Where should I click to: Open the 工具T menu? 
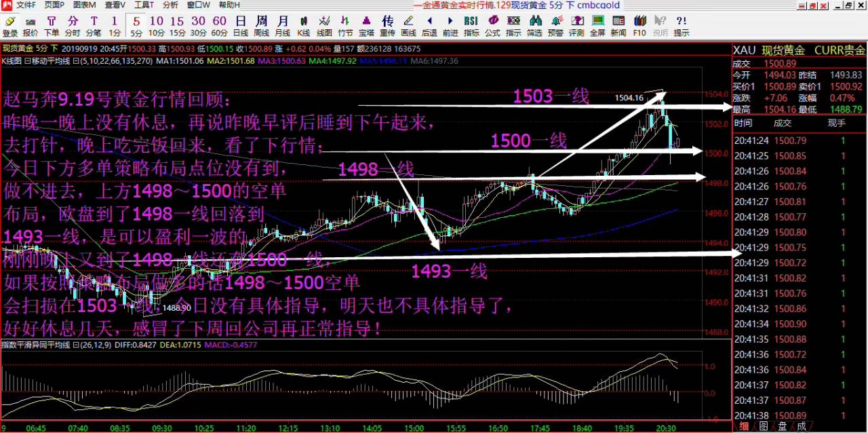click(144, 5)
